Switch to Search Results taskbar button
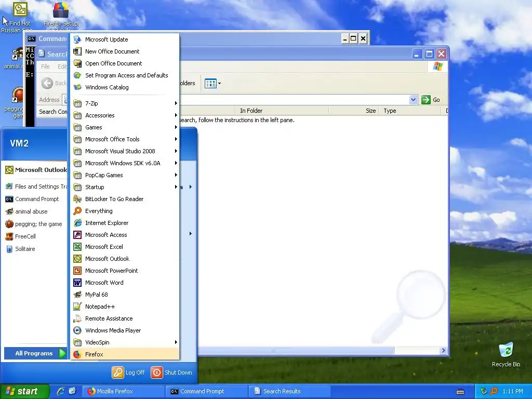The width and height of the screenshot is (532, 399). click(290, 391)
